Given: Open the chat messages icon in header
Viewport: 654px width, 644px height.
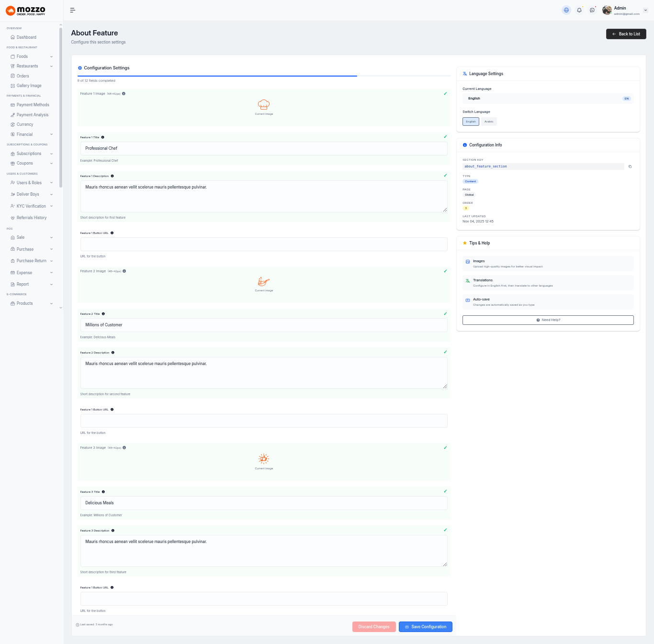Looking at the screenshot, I should [x=592, y=10].
